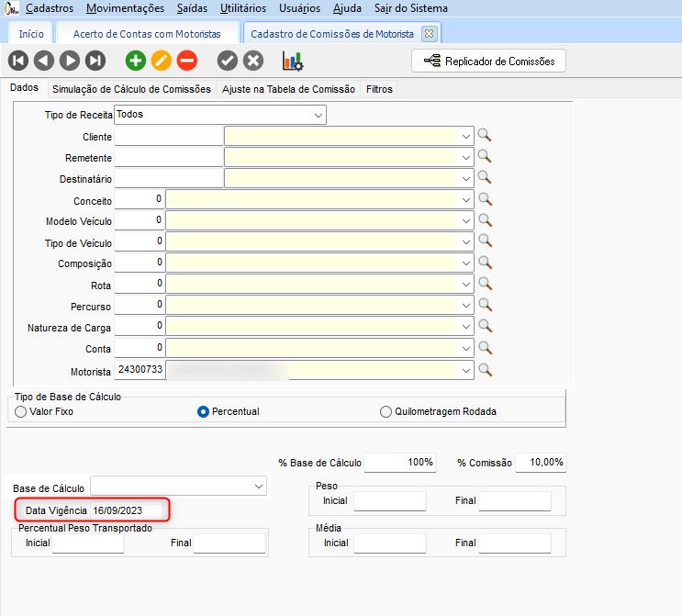Expand the Motorista dropdown

(x=465, y=371)
